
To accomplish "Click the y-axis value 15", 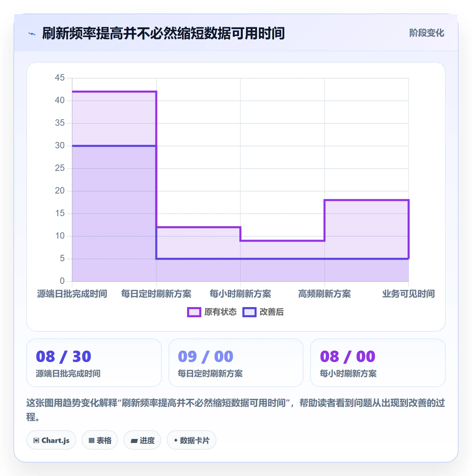I will tap(60, 213).
